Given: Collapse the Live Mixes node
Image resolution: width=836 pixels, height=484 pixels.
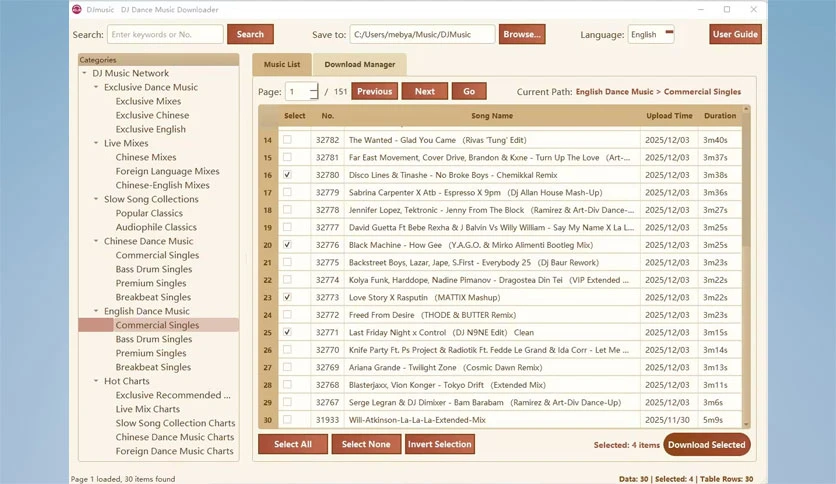Looking at the screenshot, I should [96, 143].
